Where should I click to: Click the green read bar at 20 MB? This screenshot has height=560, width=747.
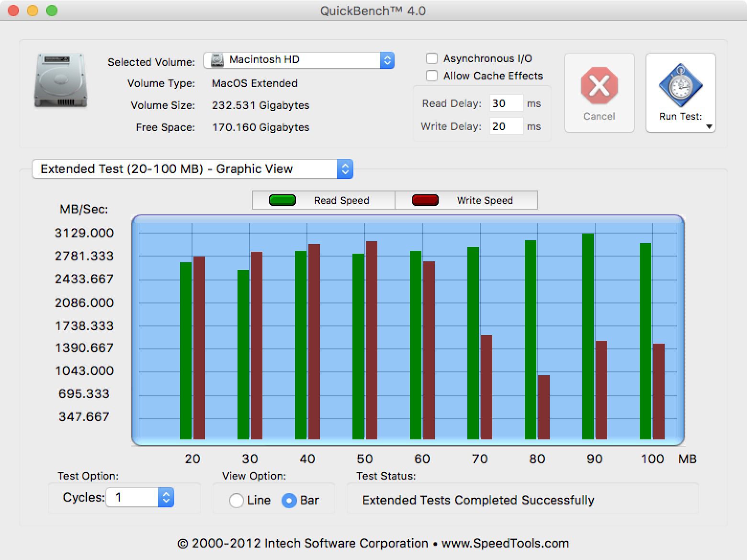[186, 350]
